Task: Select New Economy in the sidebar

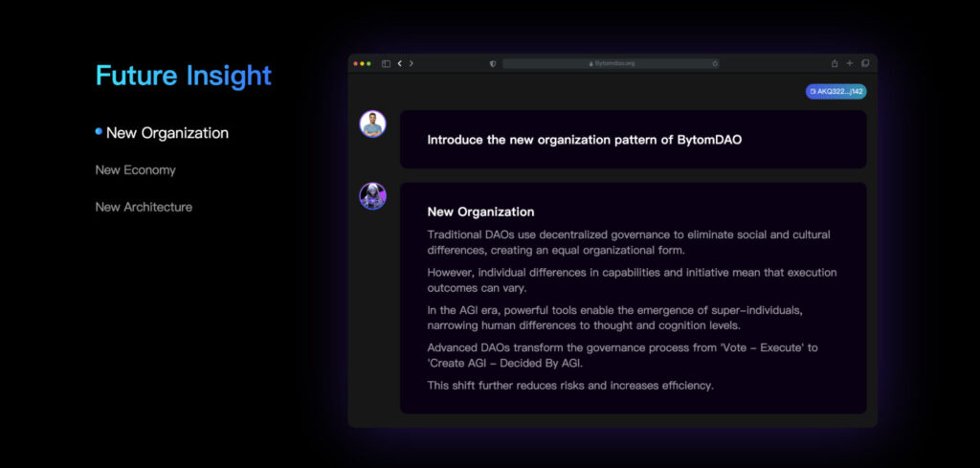Action: click(136, 170)
